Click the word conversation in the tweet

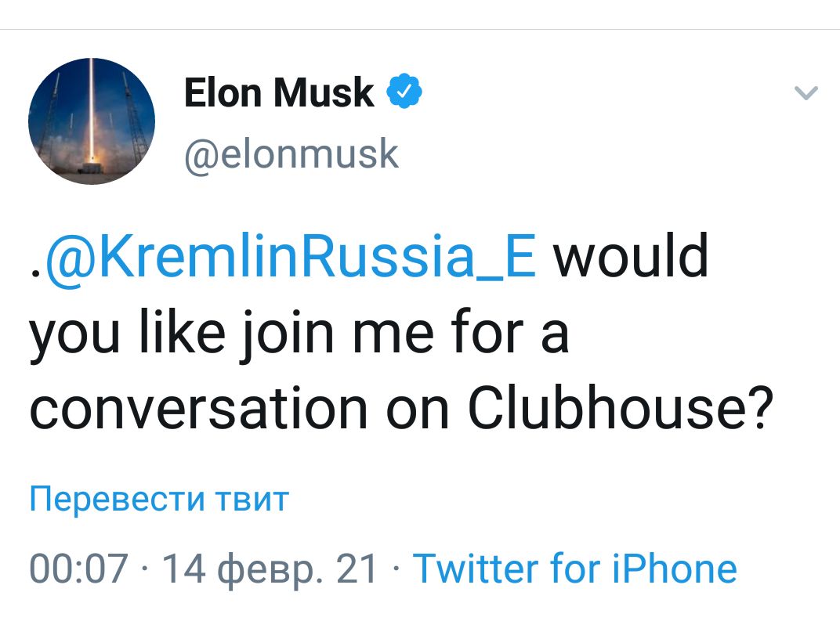point(199,410)
